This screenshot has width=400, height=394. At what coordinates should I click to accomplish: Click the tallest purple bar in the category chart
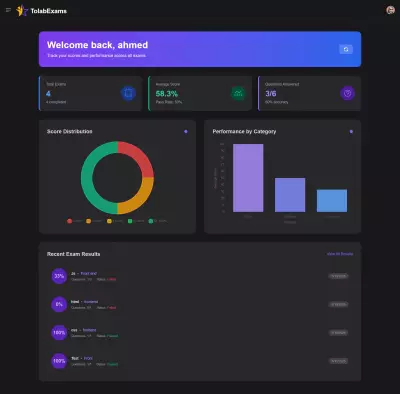click(x=248, y=178)
